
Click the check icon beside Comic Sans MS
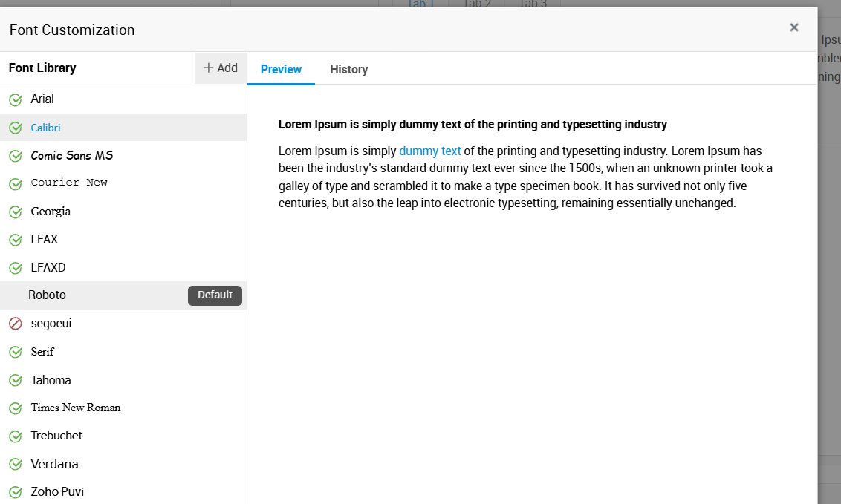16,156
